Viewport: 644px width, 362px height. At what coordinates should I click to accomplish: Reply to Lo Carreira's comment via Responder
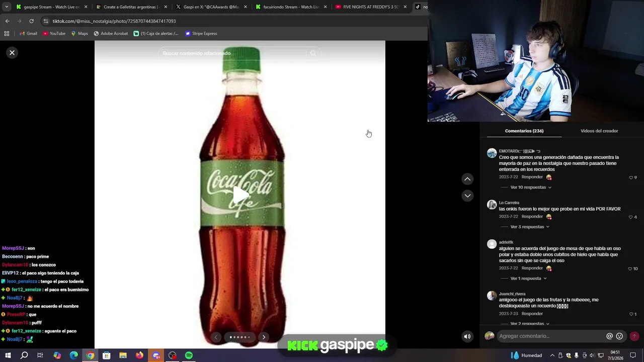(x=532, y=216)
